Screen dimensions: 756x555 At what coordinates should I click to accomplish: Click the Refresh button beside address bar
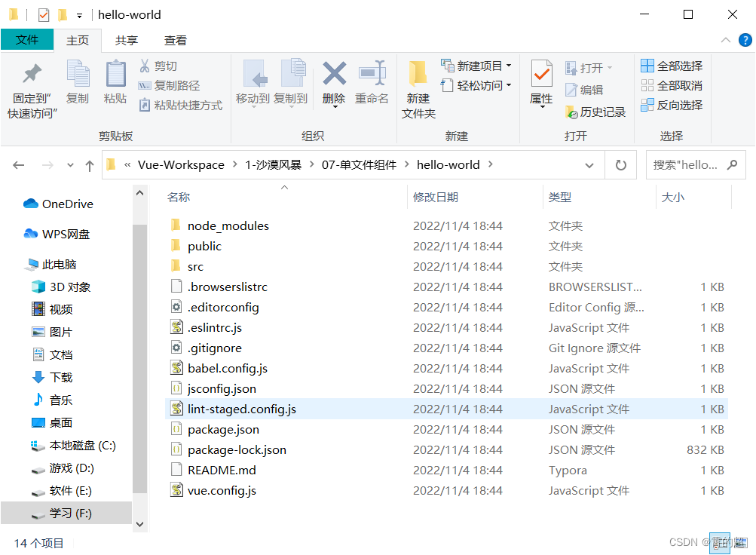coord(621,165)
